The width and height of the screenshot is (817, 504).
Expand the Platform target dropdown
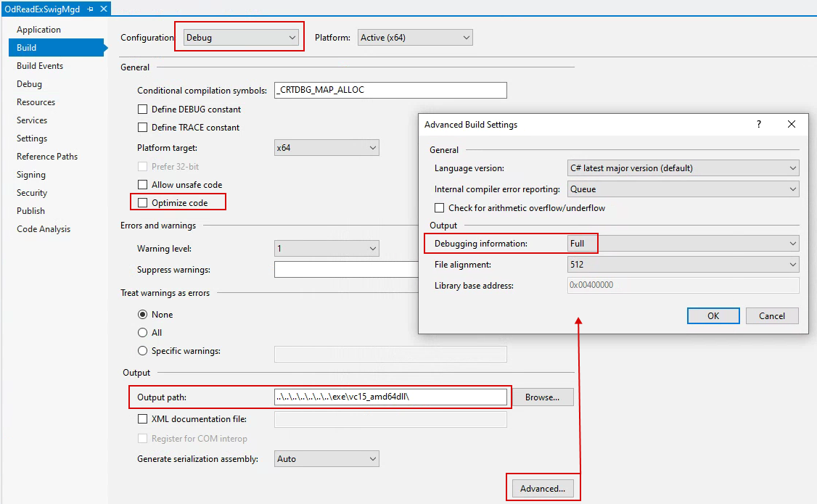pos(327,148)
